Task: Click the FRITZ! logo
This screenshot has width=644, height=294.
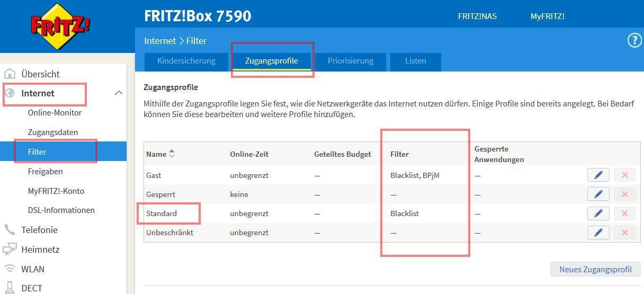Action: coord(61,26)
